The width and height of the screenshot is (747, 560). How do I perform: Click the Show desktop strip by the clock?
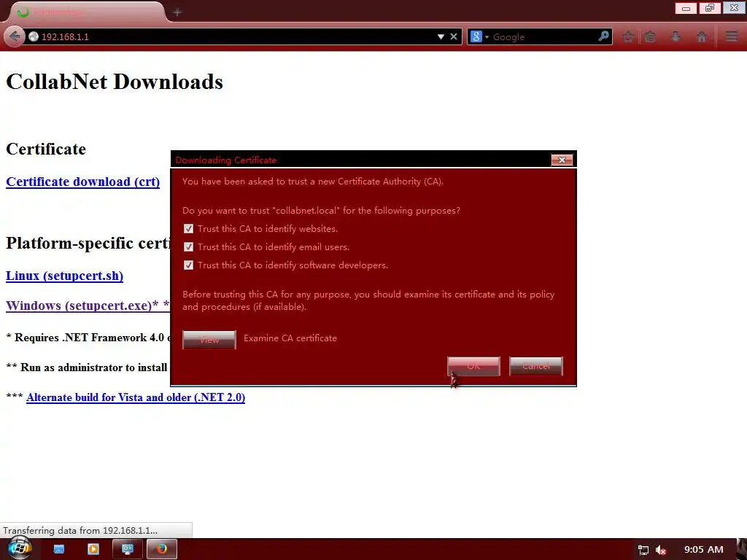point(742,549)
